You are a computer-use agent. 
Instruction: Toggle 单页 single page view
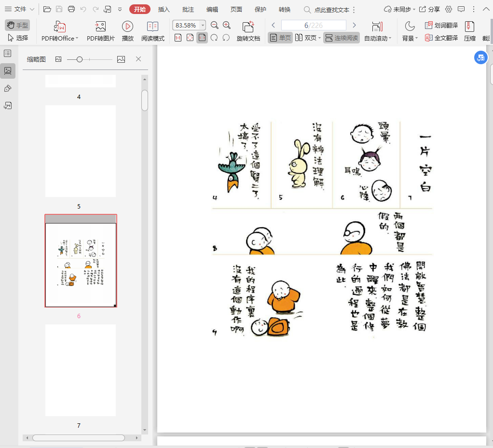pos(280,38)
